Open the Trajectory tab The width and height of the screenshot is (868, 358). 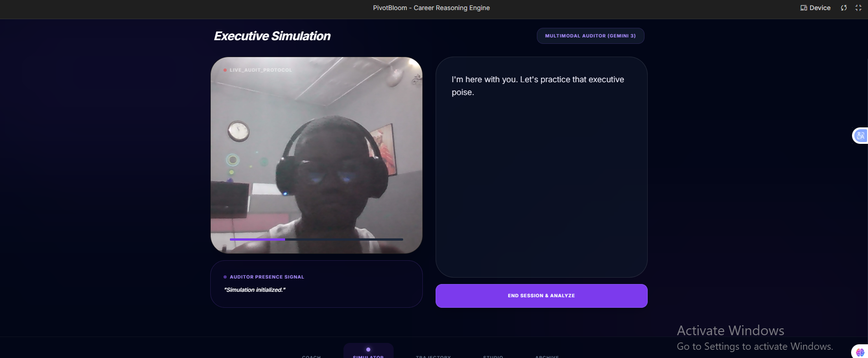coord(433,356)
